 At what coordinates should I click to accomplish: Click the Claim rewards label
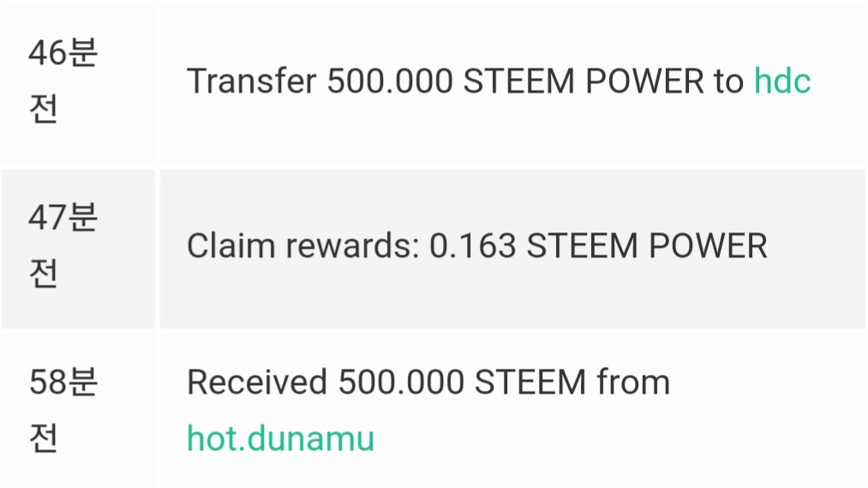pos(302,245)
